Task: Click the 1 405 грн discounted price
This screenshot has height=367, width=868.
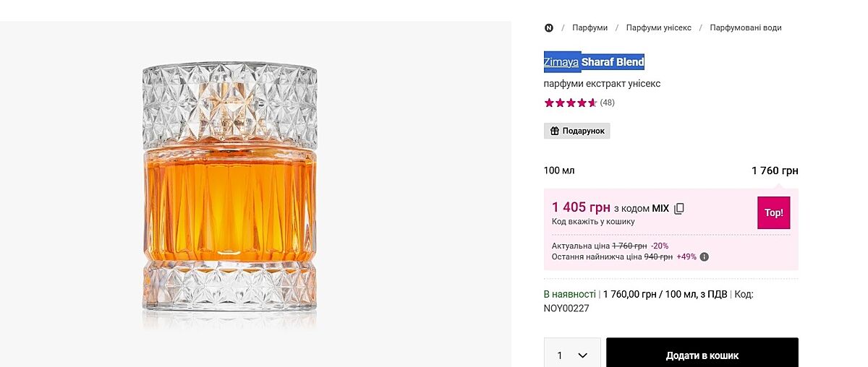Action: 581,208
